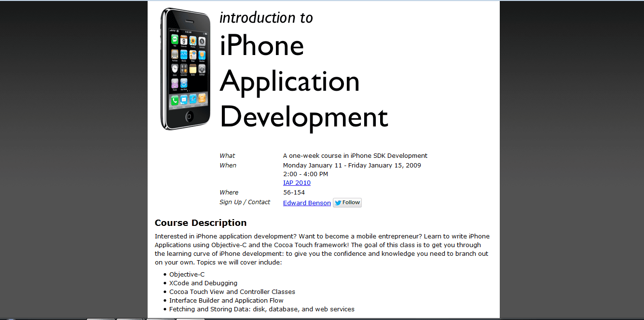Click the paragraph starting "Interested in iPhone application development?"
This screenshot has height=320, width=644.
322,250
